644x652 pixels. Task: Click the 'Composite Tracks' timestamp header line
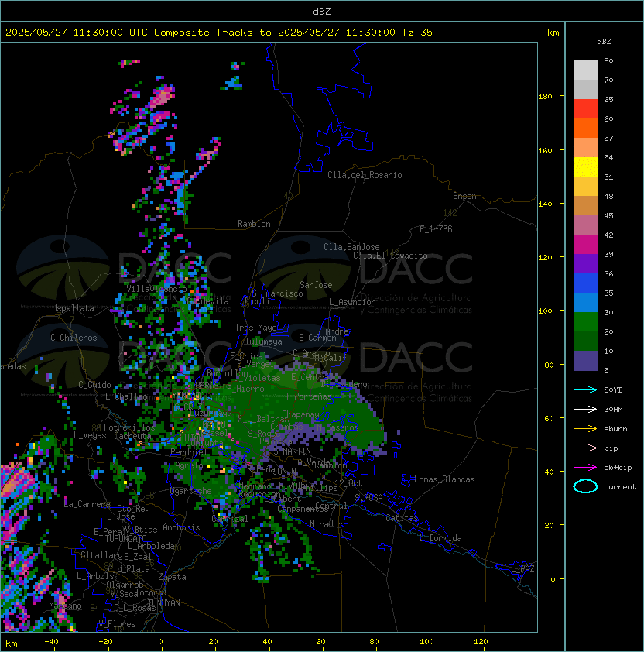219,33
